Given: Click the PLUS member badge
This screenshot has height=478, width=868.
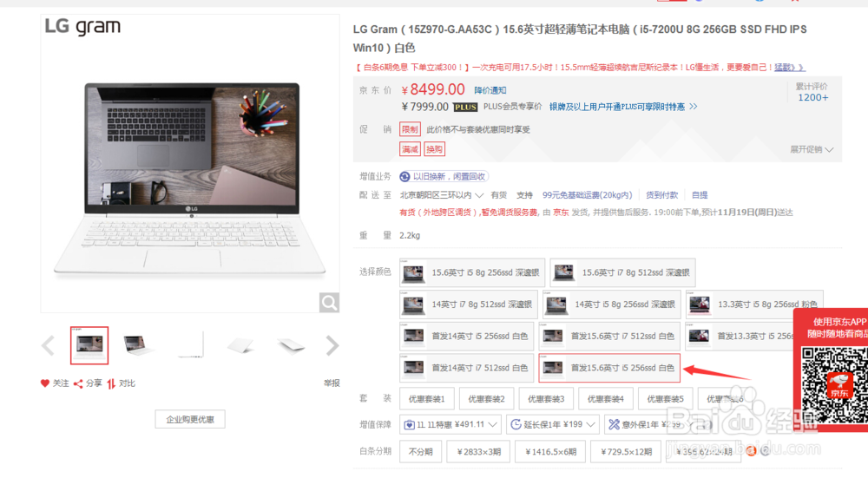Looking at the screenshot, I should pyautogui.click(x=465, y=107).
